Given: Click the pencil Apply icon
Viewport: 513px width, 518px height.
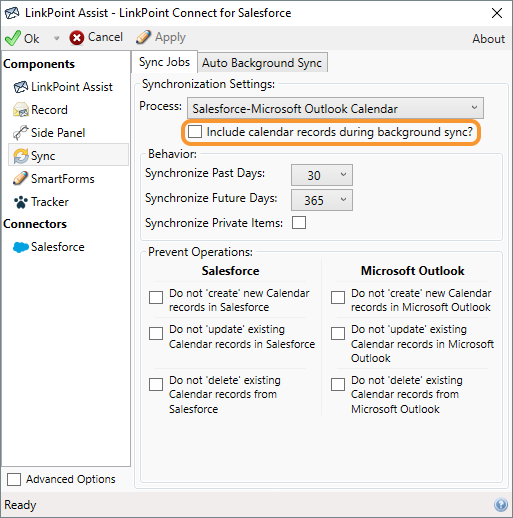Looking at the screenshot, I should pyautogui.click(x=143, y=37).
